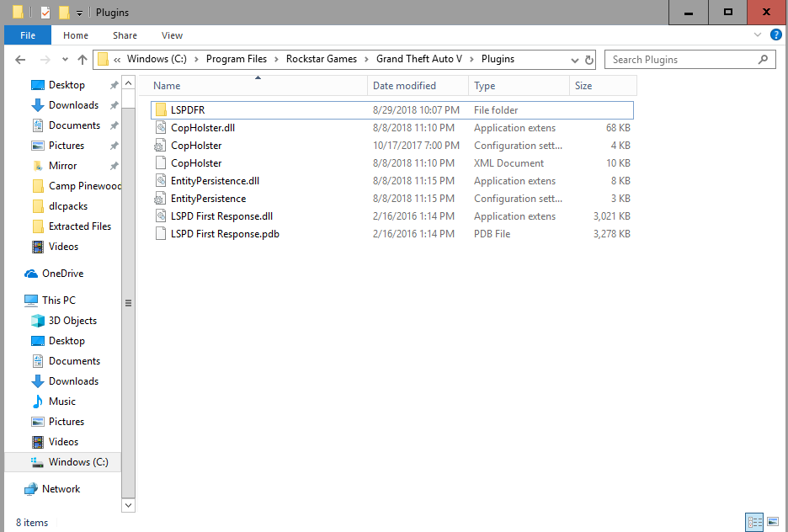Image resolution: width=788 pixels, height=532 pixels.
Task: Click the Properties icon in quick access toolbar
Action: (x=45, y=12)
